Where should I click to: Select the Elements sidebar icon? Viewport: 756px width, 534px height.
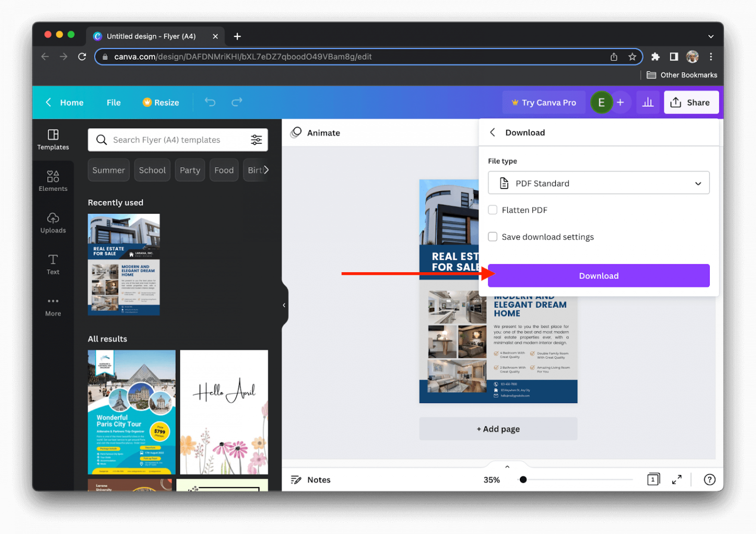(53, 181)
